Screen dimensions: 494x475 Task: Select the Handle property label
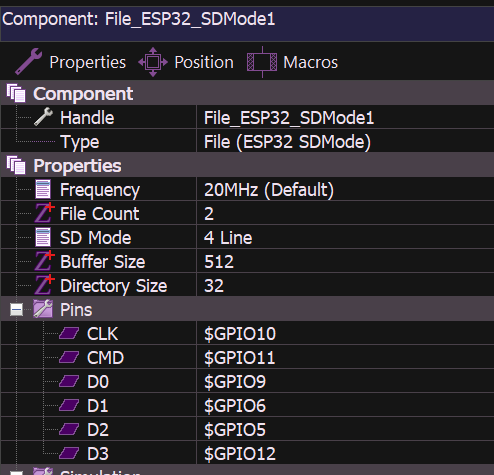click(87, 118)
